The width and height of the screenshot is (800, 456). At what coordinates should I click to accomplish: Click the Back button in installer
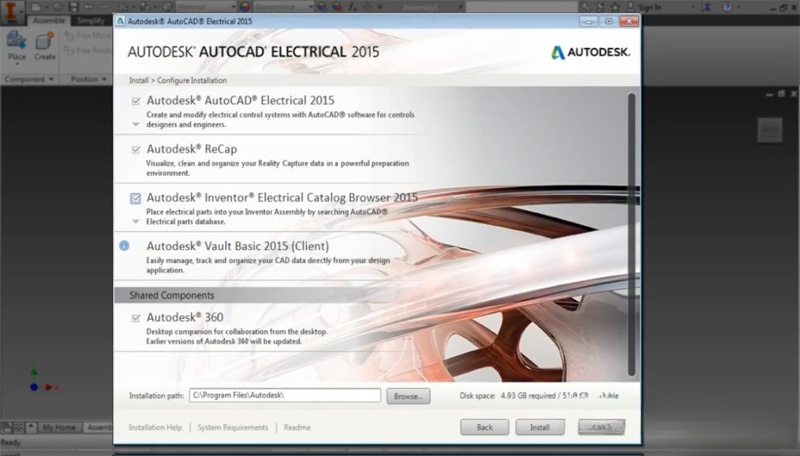click(x=485, y=427)
